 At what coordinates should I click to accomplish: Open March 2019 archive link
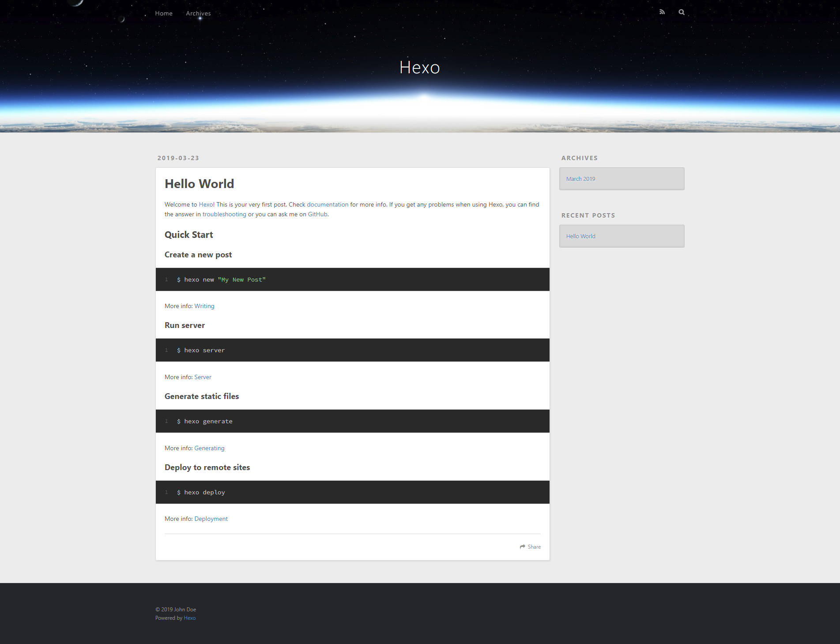pos(581,179)
